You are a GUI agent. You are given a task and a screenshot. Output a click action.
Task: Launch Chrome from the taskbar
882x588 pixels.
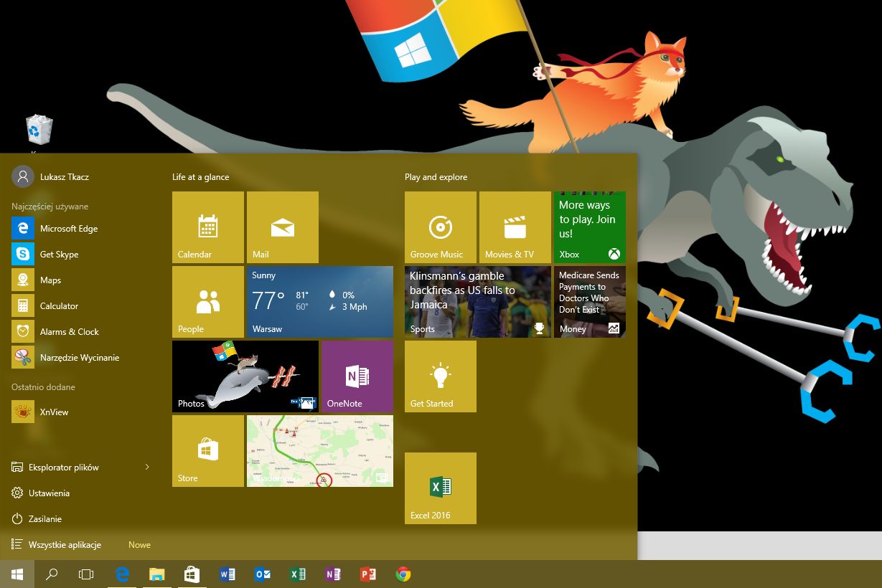click(403, 574)
